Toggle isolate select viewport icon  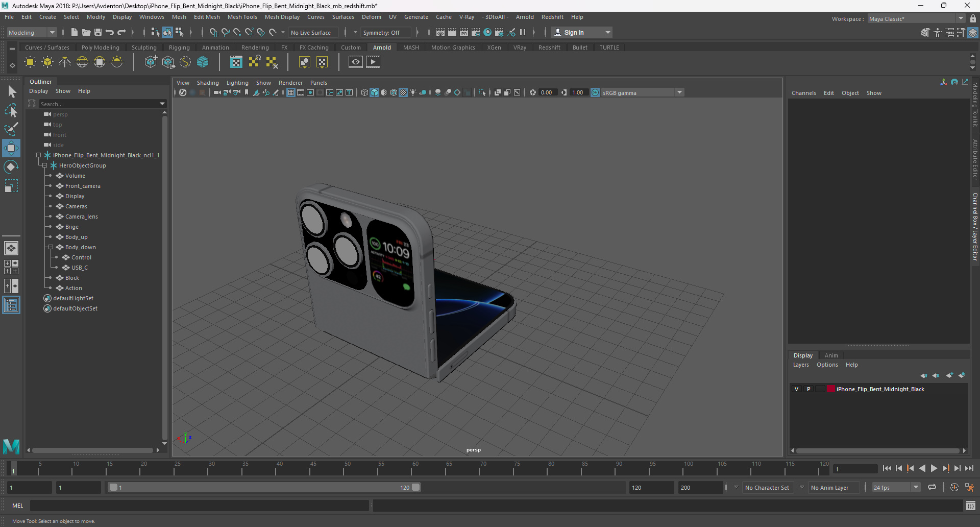click(x=482, y=92)
